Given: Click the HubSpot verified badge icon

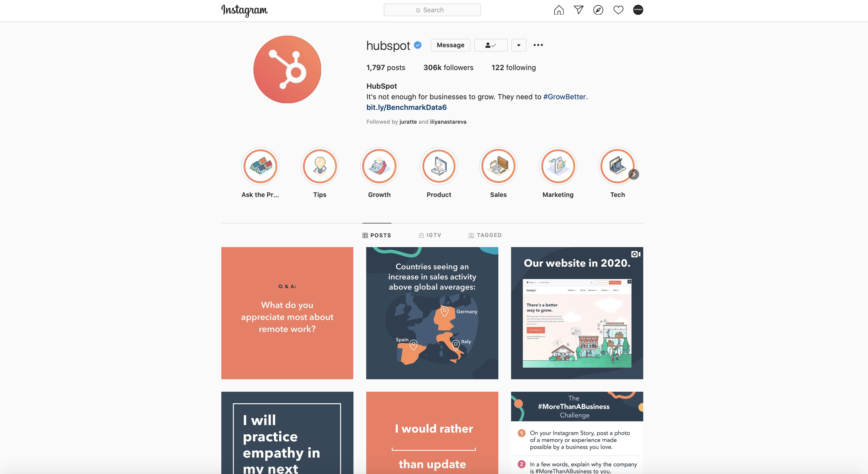Looking at the screenshot, I should coord(420,44).
